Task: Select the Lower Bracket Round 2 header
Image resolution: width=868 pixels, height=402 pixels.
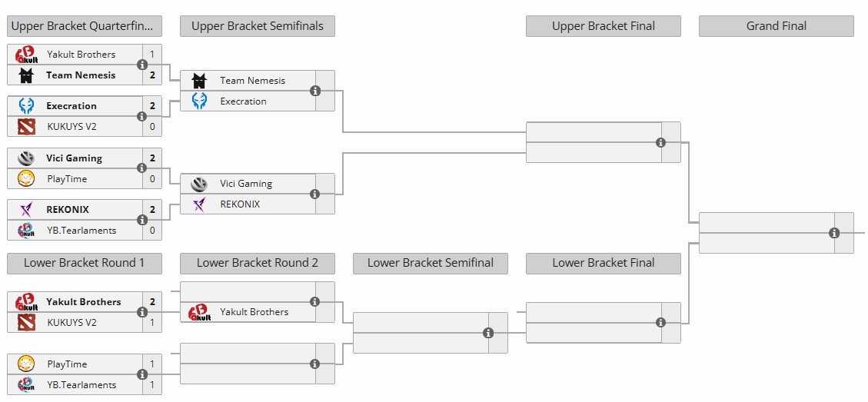Action: pos(258,263)
